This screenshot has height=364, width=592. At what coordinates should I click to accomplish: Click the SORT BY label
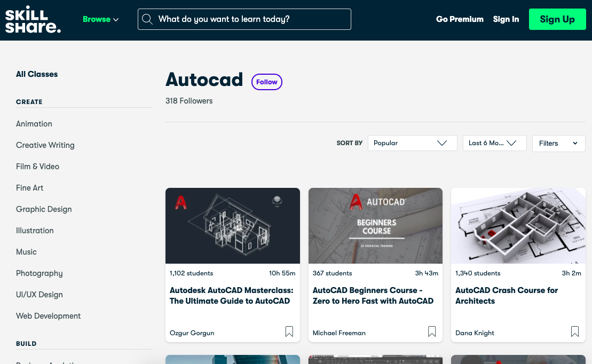coord(349,143)
